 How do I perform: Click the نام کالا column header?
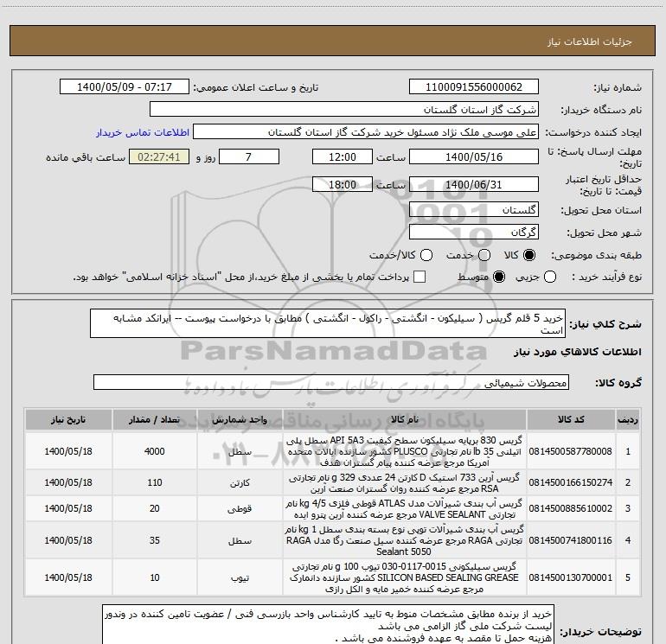pyautogui.click(x=405, y=419)
